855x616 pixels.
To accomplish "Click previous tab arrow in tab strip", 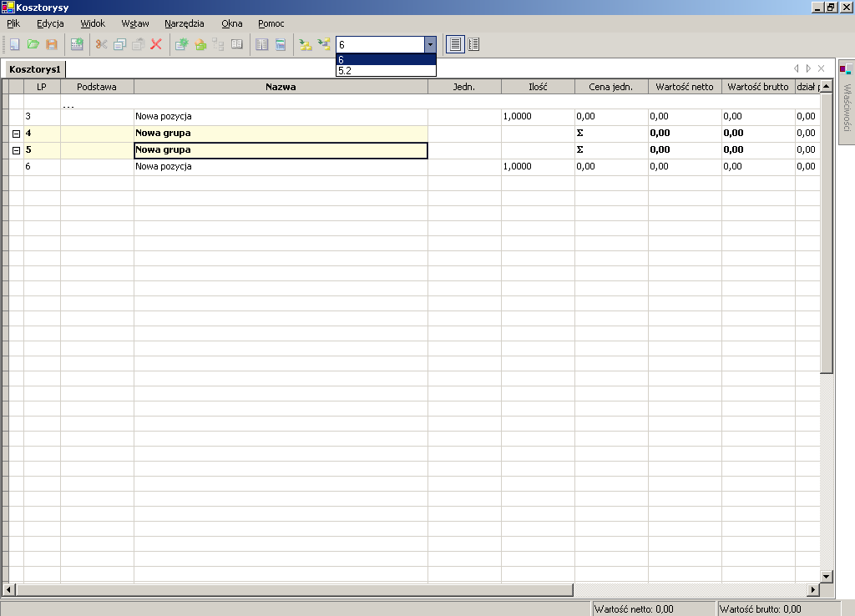I will 796,68.
